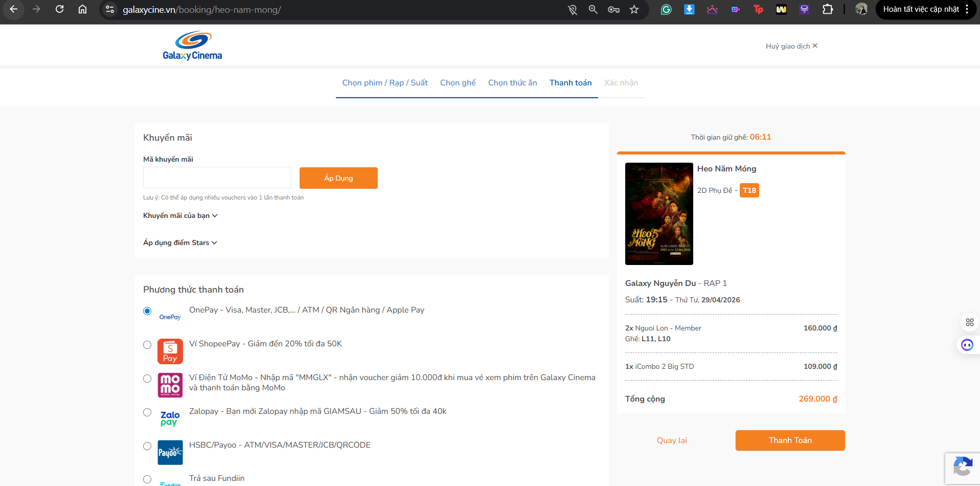Open the red Tp extension icon
Screen dimensions: 980x486
click(758, 9)
